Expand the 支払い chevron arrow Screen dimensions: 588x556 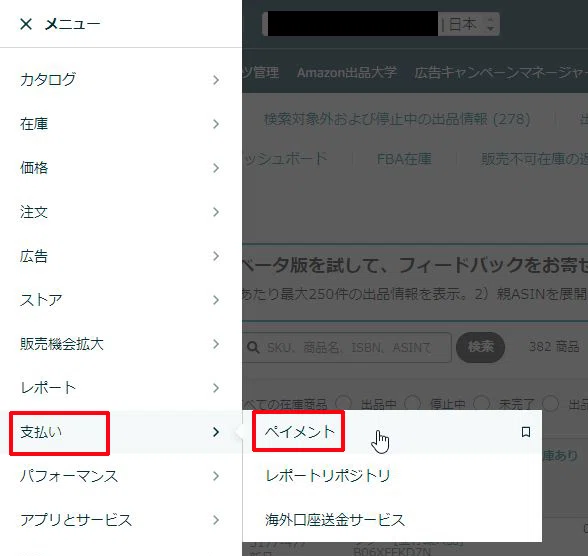pos(216,432)
